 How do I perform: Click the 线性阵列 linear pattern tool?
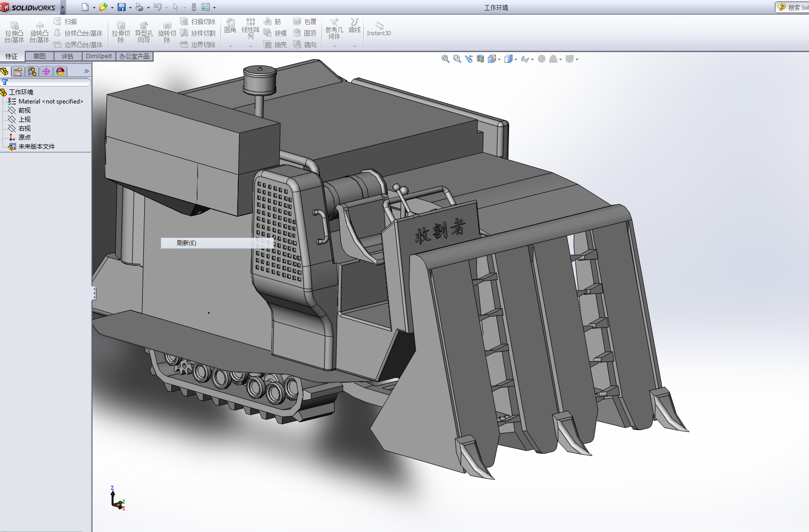pyautogui.click(x=250, y=29)
